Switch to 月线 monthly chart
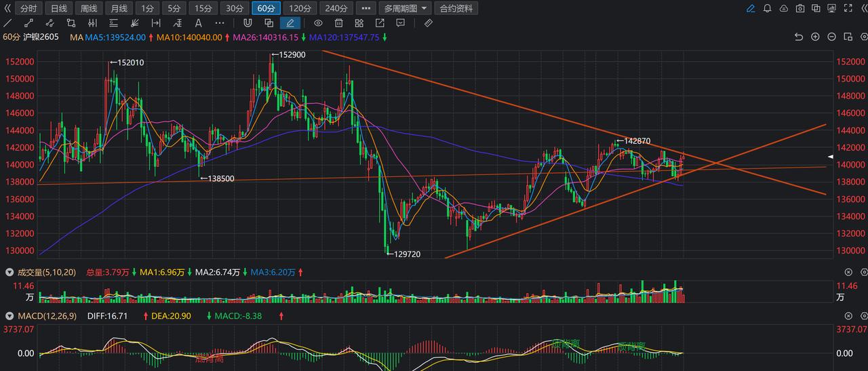The height and width of the screenshot is (371, 868). (x=119, y=9)
